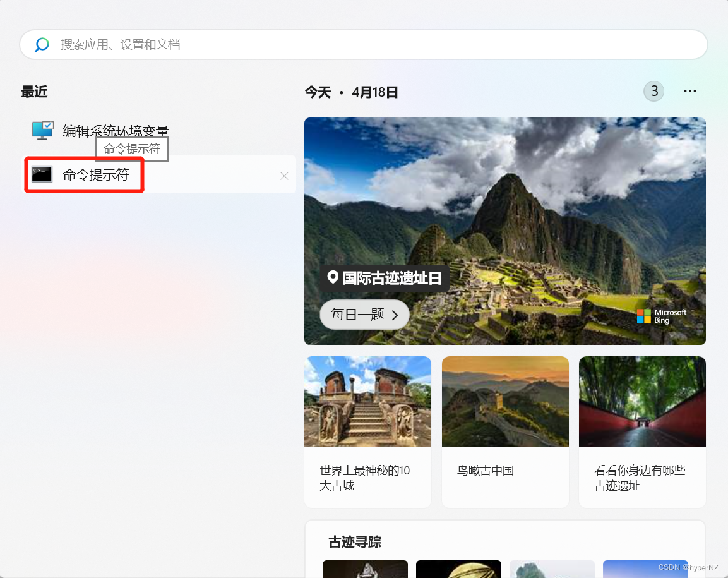
Task: Focus the search apps, settings and documents field
Action: point(364,45)
